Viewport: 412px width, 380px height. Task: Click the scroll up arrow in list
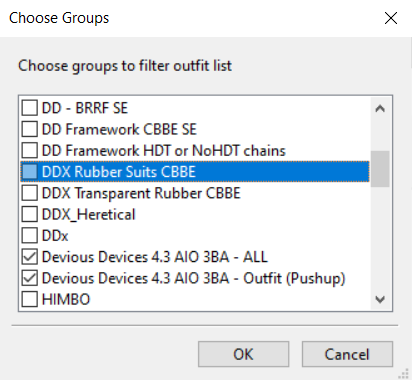pyautogui.click(x=380, y=108)
